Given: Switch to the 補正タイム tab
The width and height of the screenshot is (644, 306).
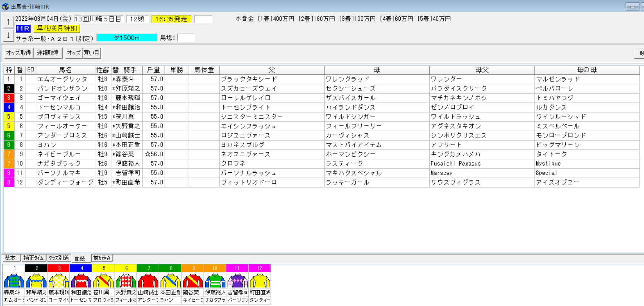Looking at the screenshot, I should tap(33, 258).
